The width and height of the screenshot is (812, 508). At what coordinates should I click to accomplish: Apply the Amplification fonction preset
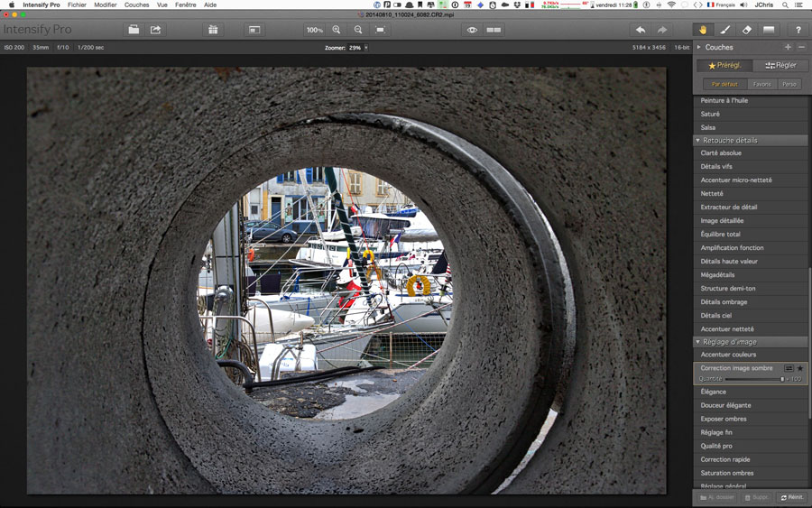click(x=751, y=247)
